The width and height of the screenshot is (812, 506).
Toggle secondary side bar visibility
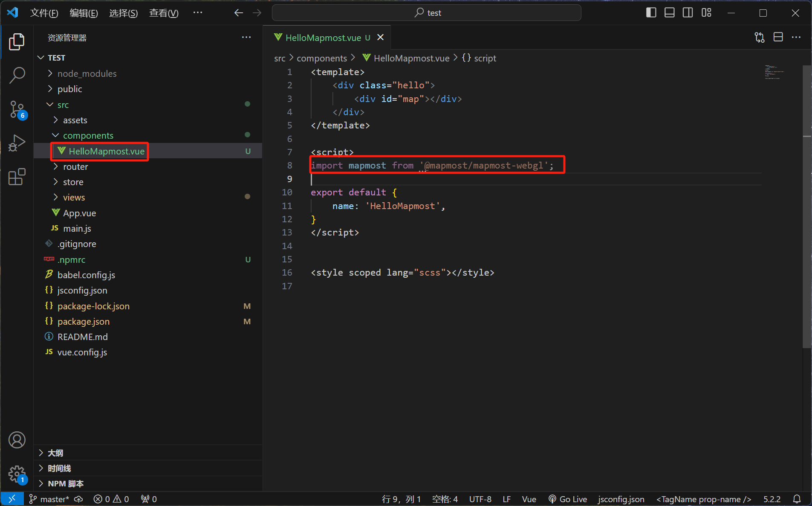[x=688, y=13]
